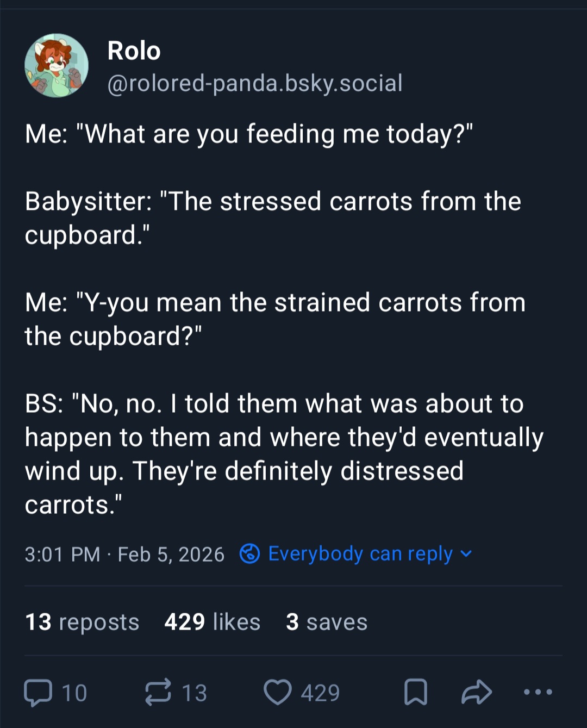587x728 pixels.
Task: Click the repost arrows icon
Action: [158, 693]
